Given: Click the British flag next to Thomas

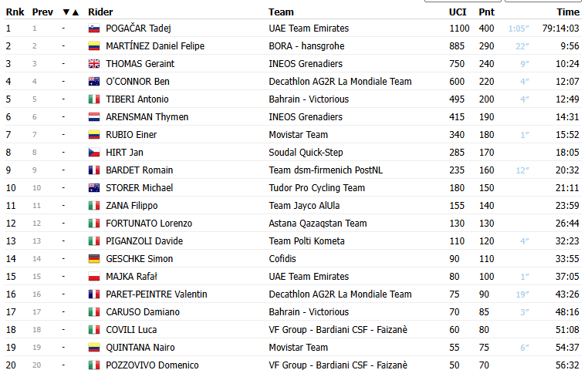Looking at the screenshot, I should point(94,64).
